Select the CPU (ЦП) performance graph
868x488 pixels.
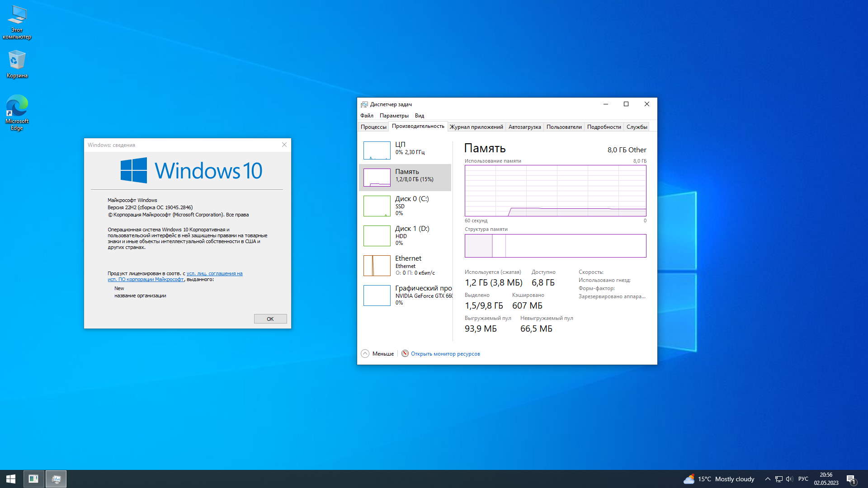pyautogui.click(x=377, y=150)
